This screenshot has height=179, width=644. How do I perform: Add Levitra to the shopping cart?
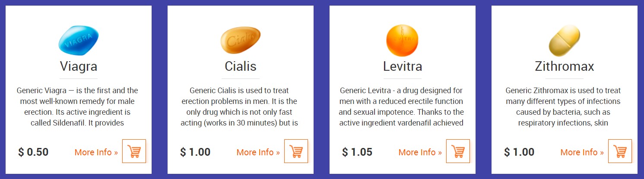point(458,151)
